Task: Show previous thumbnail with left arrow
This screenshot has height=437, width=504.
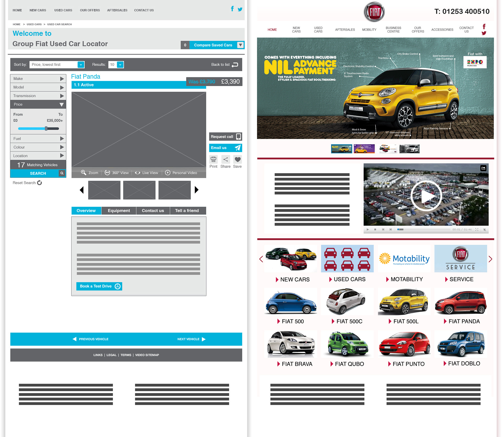Action: pyautogui.click(x=82, y=190)
